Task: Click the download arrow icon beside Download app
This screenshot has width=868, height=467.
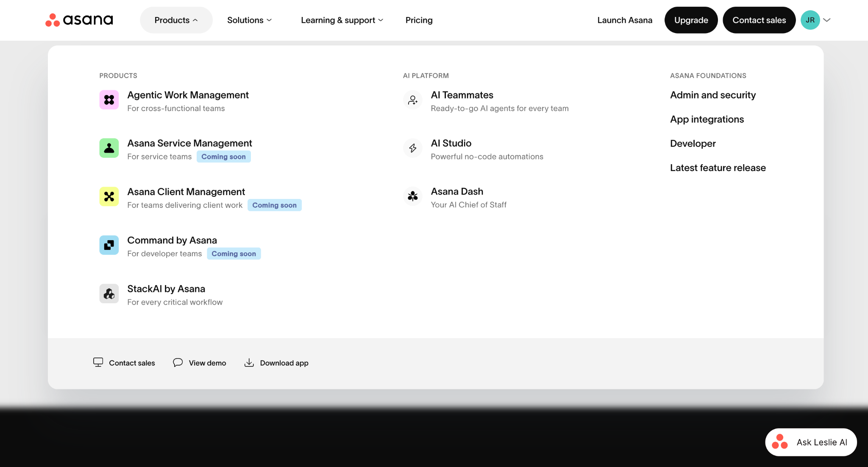Action: point(249,362)
